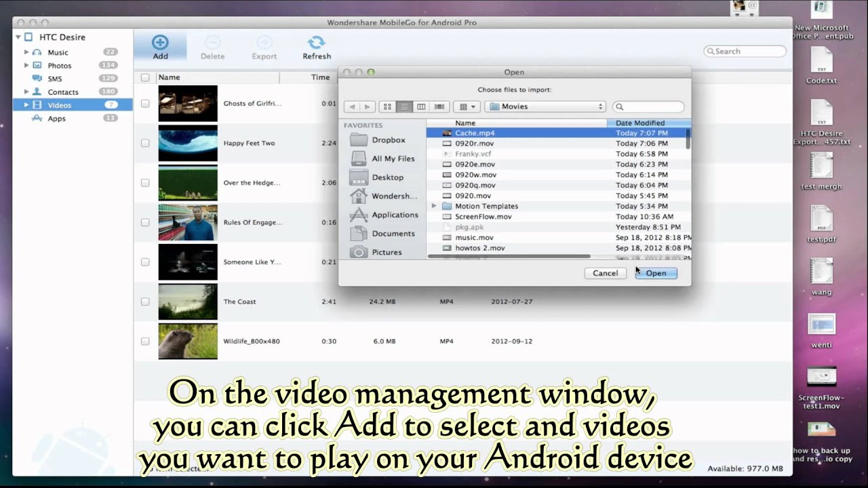Viewport: 868px width, 488px height.
Task: Select the SMS envelope icon in sidebar
Action: pyautogui.click(x=37, y=79)
